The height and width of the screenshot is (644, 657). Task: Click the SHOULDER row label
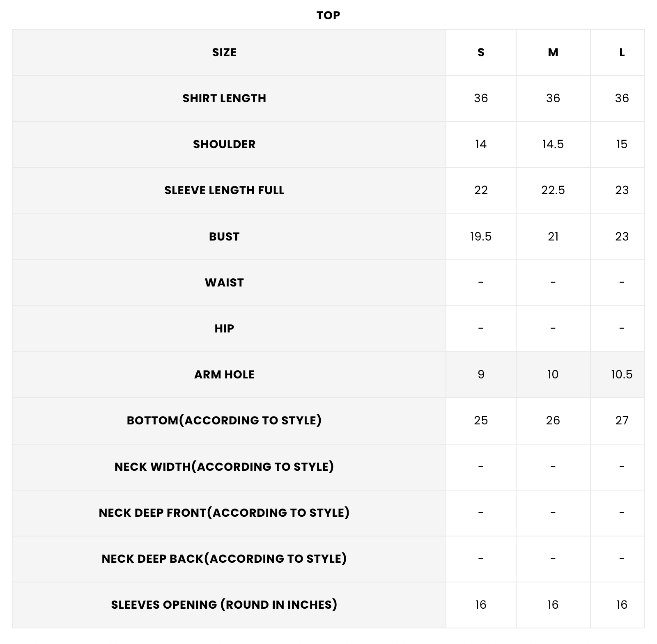(x=224, y=144)
